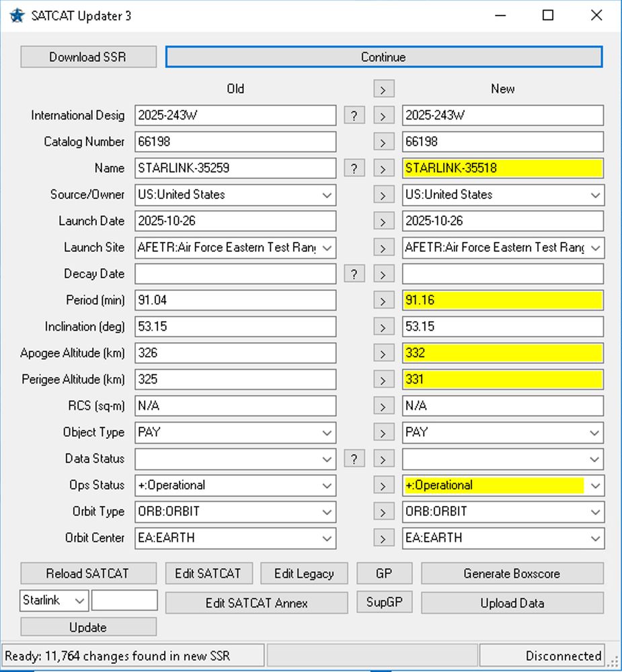Click the Reload SATCAT button

(x=88, y=573)
